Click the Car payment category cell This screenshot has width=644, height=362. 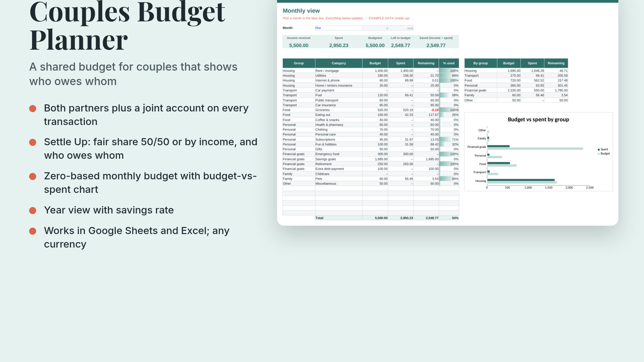[339, 90]
